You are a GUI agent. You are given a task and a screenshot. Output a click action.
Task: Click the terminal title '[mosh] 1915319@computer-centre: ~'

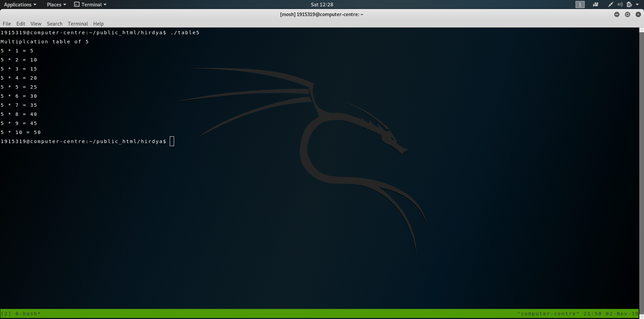[x=322, y=14]
